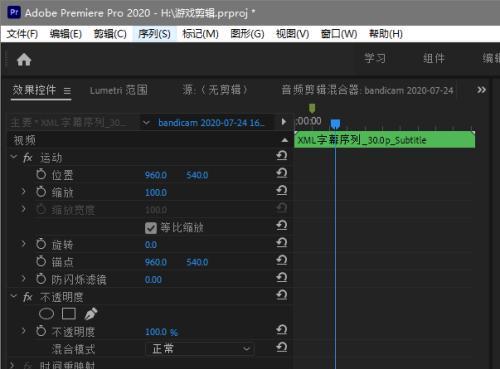Viewport: 500px width, 369px height.
Task: Open the 文件(F) menu
Action: pyautogui.click(x=22, y=34)
